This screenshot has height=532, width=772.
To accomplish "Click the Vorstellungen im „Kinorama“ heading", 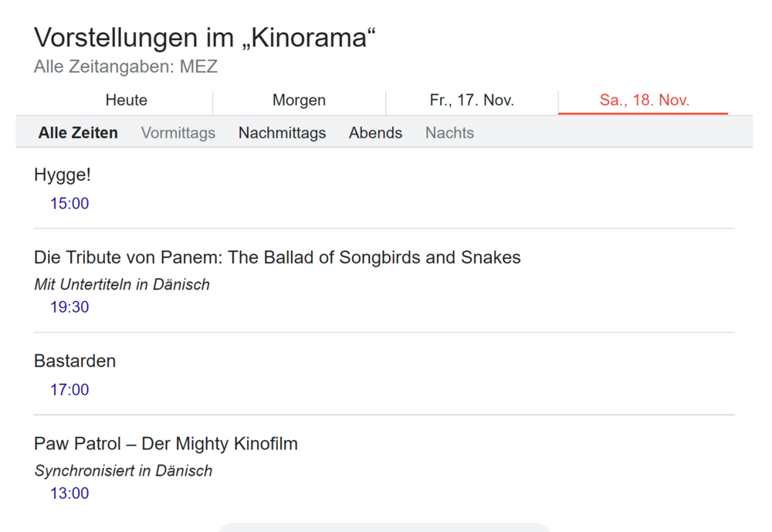I will click(x=205, y=38).
